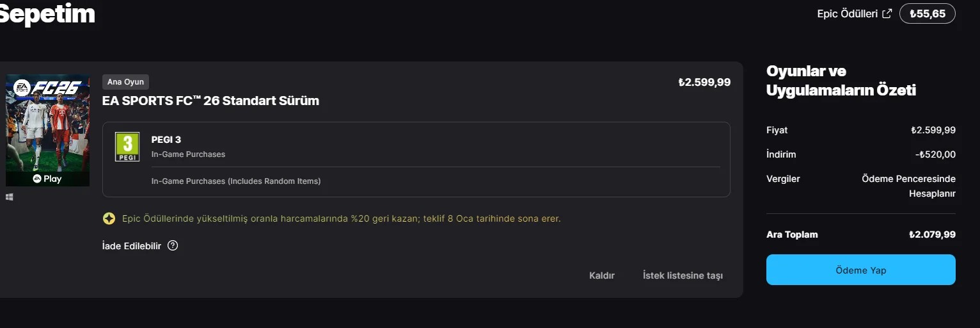This screenshot has height=328, width=980.
Task: Click the Epic Ödülleri %20 geri kazan offer text
Action: pos(341,219)
